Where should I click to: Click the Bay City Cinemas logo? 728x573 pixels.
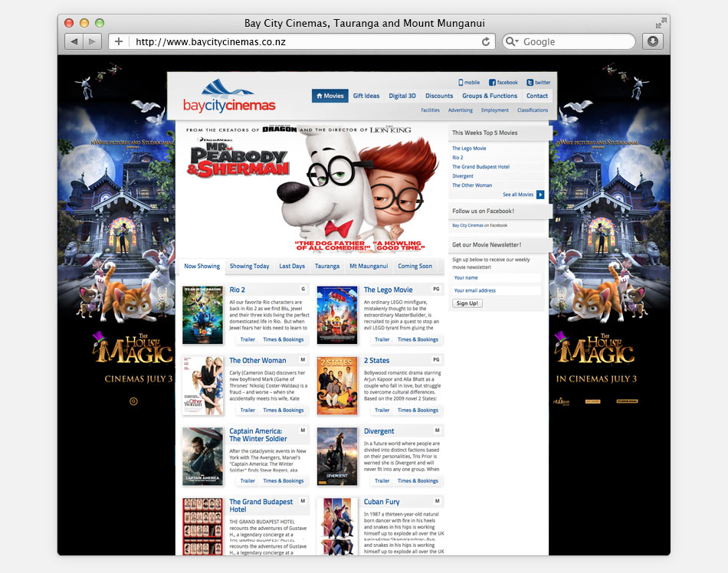228,97
